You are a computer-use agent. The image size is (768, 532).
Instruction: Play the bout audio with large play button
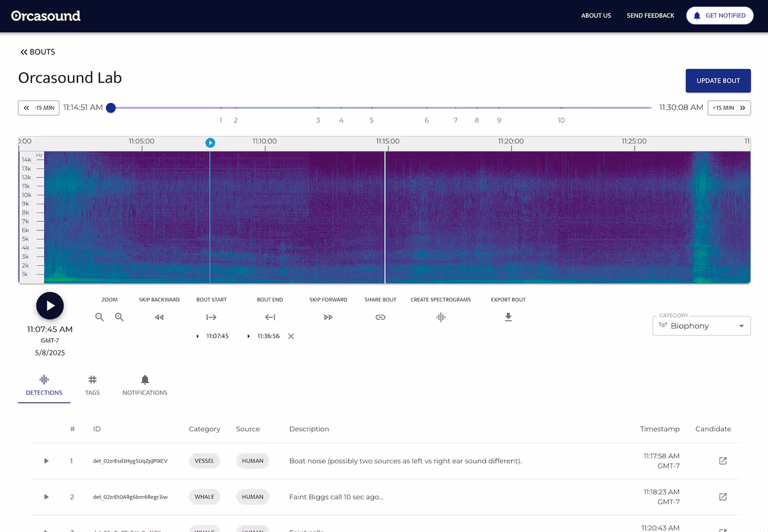click(x=50, y=305)
